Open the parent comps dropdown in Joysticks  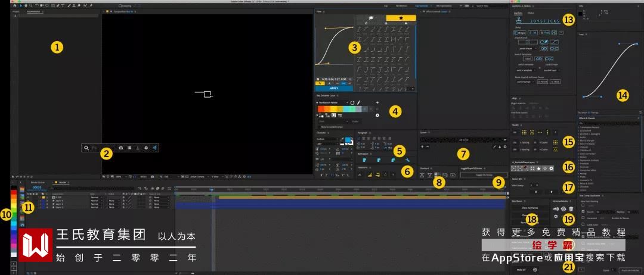[x=525, y=82]
